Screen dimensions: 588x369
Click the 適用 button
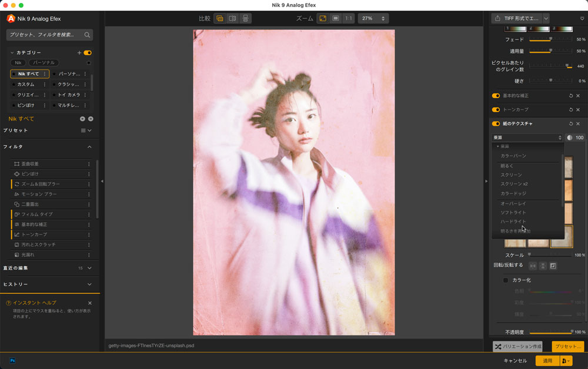(x=547, y=360)
